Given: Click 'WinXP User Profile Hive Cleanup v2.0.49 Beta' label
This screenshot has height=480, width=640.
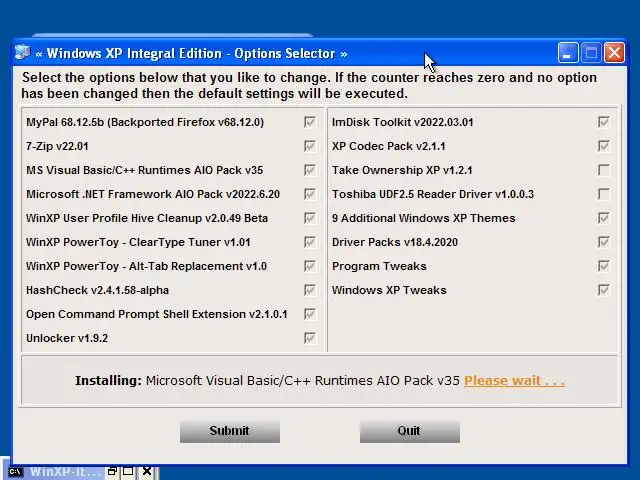Looking at the screenshot, I should tap(147, 218).
